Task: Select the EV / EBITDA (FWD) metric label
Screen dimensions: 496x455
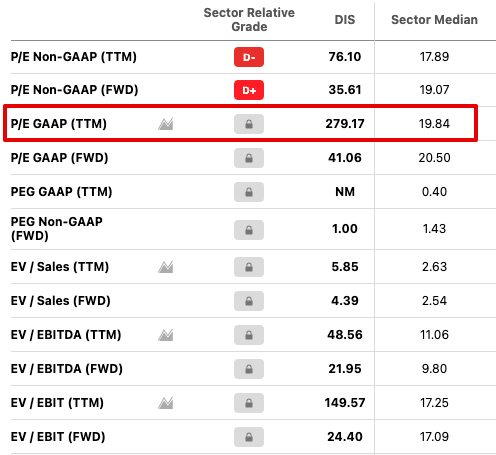Action: pos(67,369)
